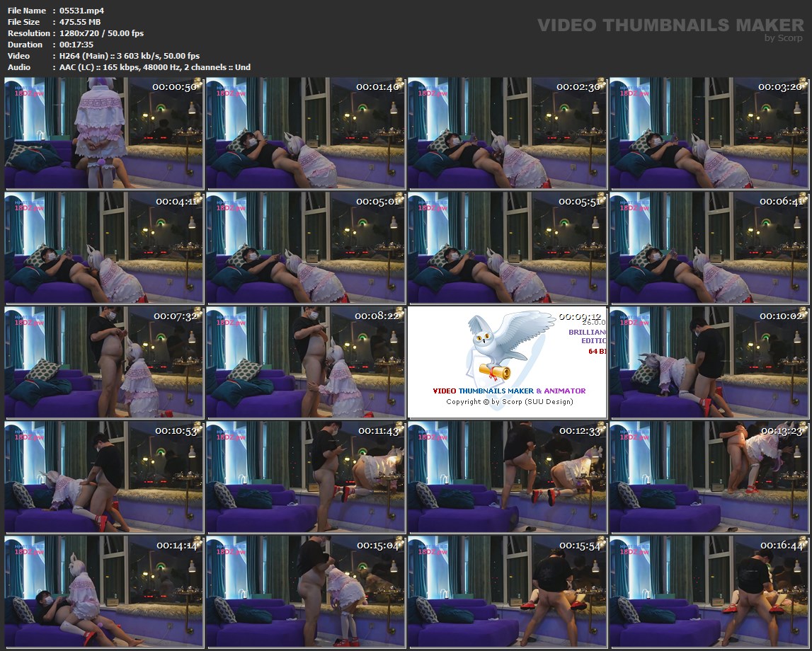
Task: Click the resolution value 1280x720 / 50.00 fps
Action: pyautogui.click(x=102, y=33)
